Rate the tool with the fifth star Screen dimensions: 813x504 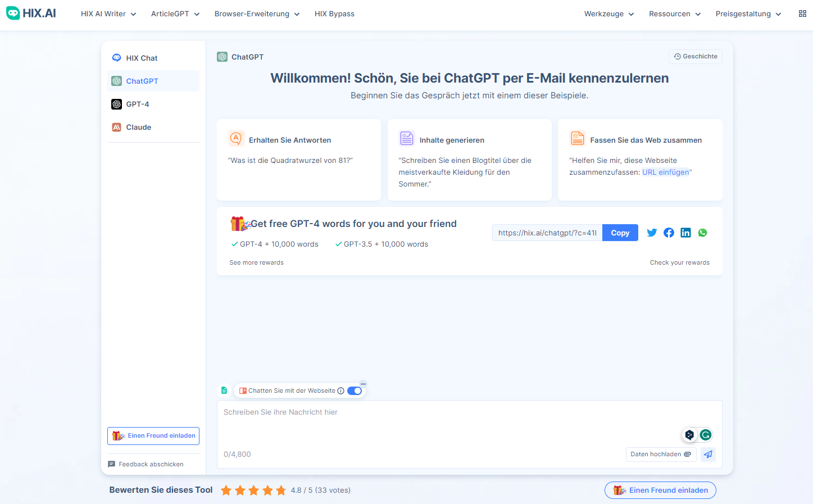pyautogui.click(x=281, y=490)
